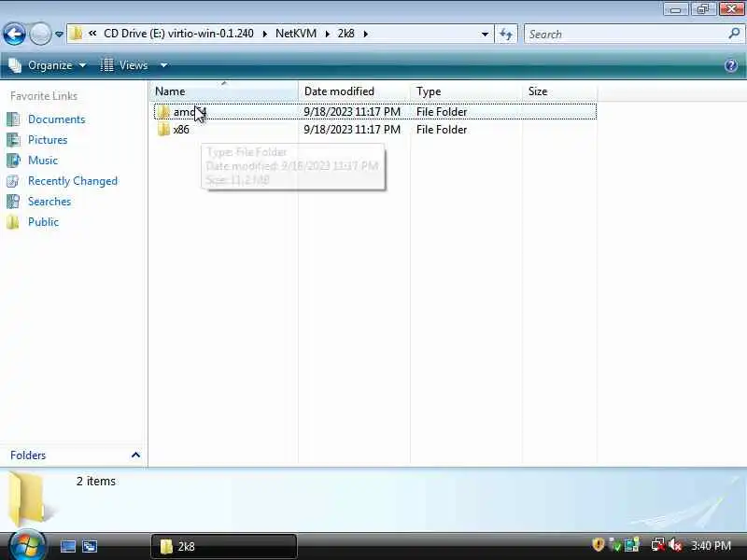
Task: Open the Views dropdown arrow
Action: pos(163,65)
